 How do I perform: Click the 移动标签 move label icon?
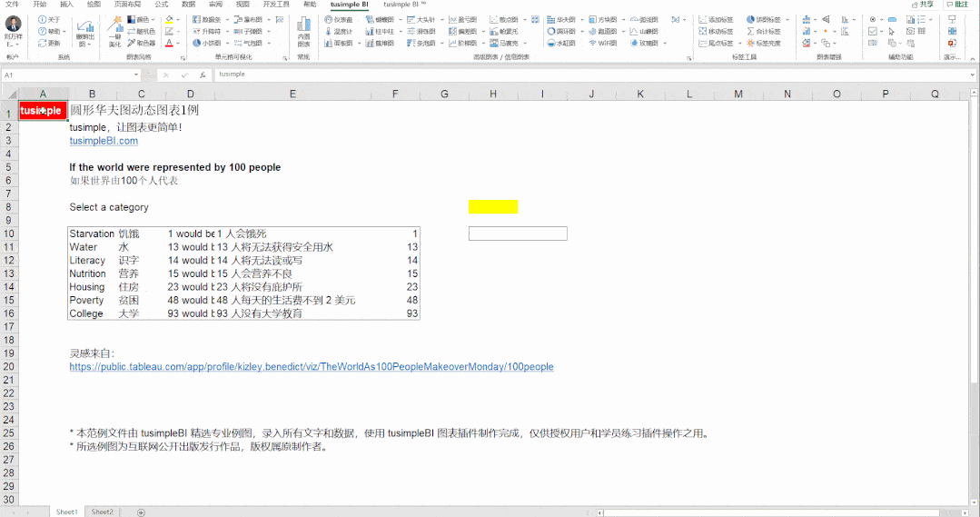click(717, 31)
